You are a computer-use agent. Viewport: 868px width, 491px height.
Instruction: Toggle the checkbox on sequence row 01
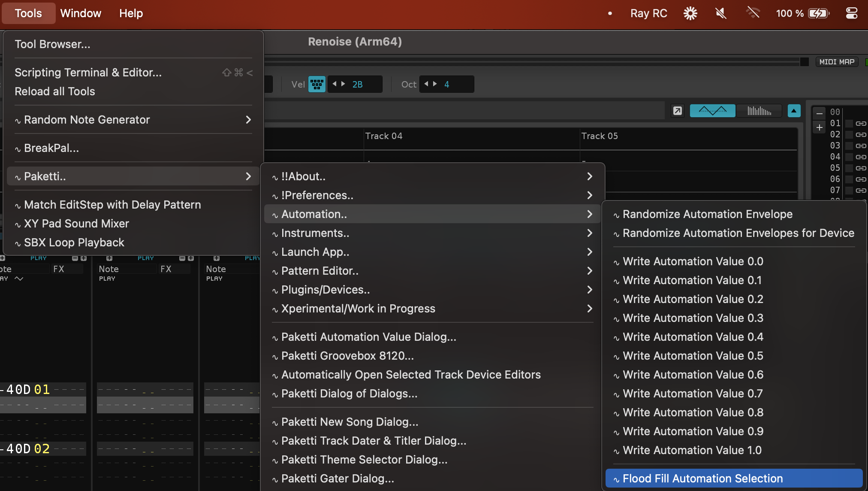(x=849, y=124)
